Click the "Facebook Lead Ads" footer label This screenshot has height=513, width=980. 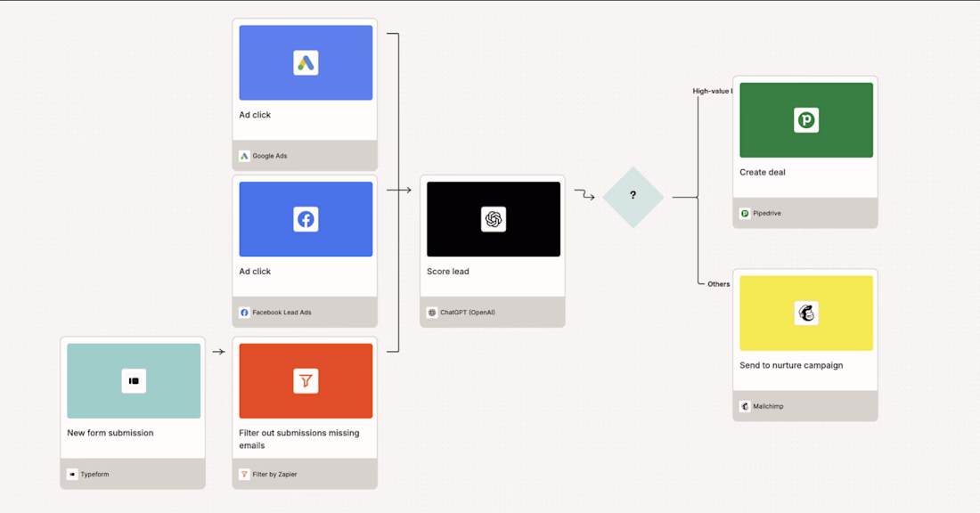point(282,313)
